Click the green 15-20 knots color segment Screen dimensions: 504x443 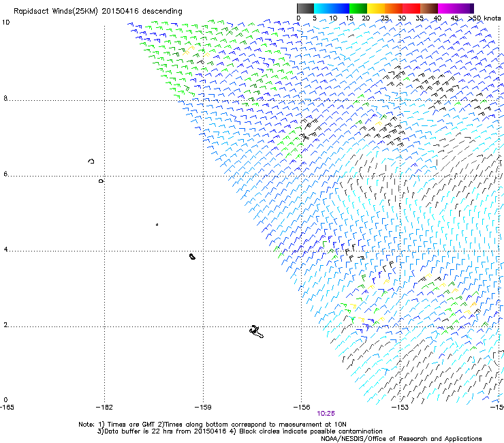[x=358, y=8]
